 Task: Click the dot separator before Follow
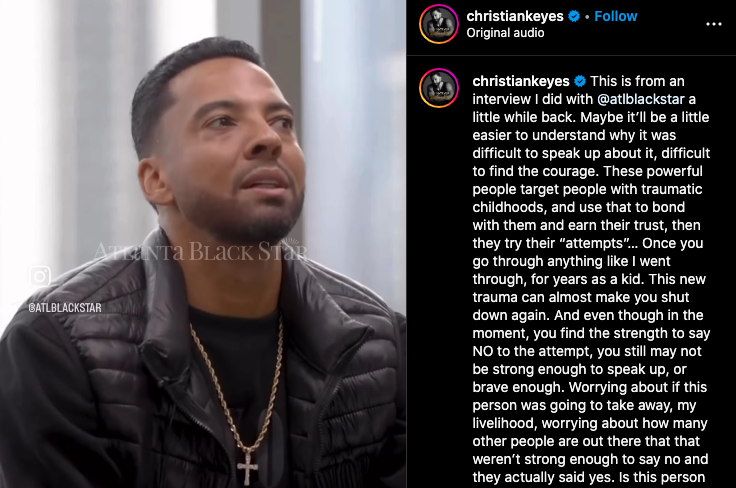(x=587, y=17)
